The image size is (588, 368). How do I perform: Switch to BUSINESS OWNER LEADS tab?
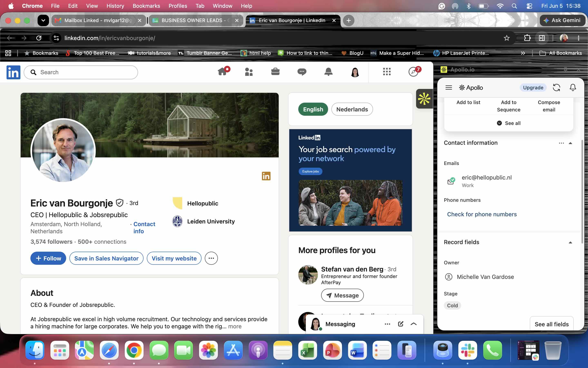click(x=196, y=20)
